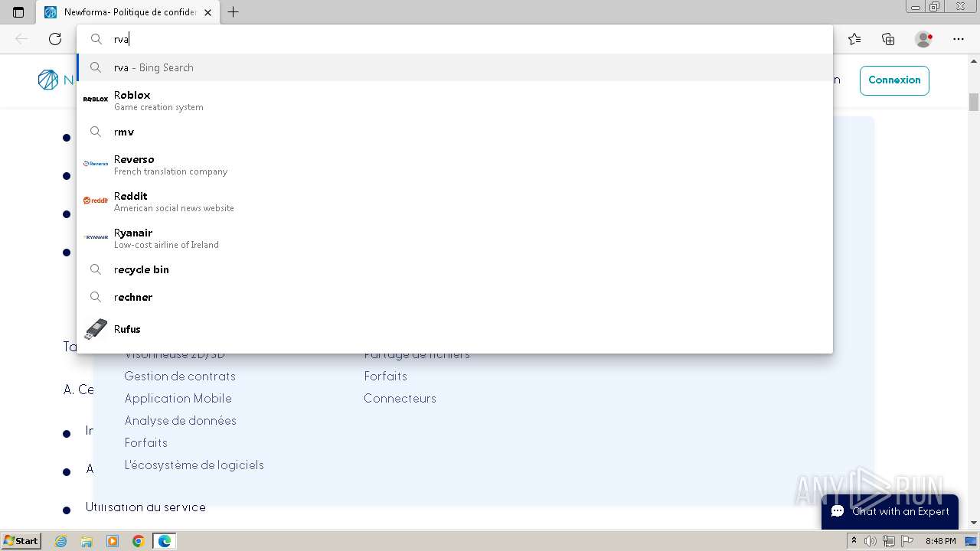Select the Reddit suggestion
Screen dimensions: 980x551
(x=455, y=201)
